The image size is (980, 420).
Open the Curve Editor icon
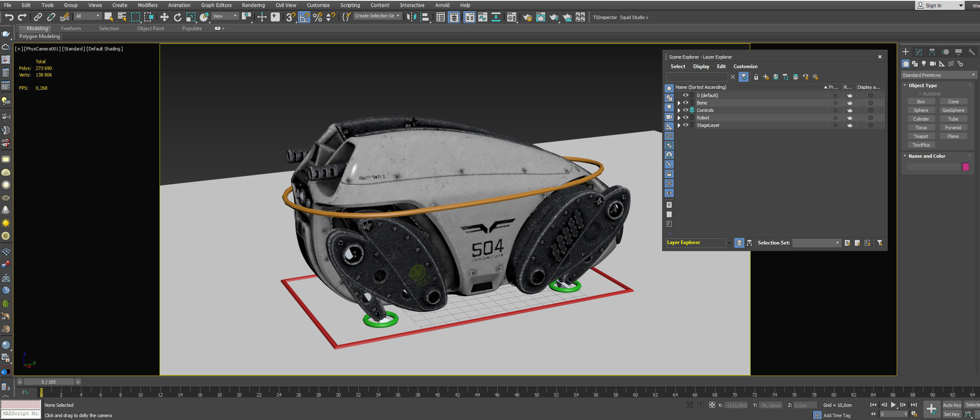click(483, 17)
